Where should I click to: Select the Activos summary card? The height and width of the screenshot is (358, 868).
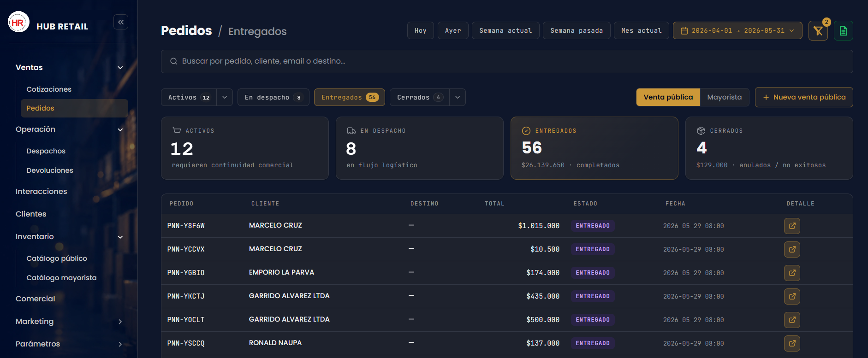[245, 148]
